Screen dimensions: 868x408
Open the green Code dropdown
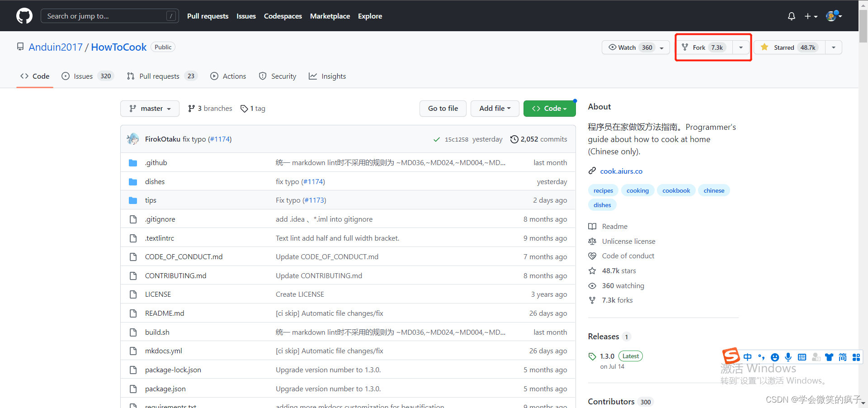pos(549,109)
